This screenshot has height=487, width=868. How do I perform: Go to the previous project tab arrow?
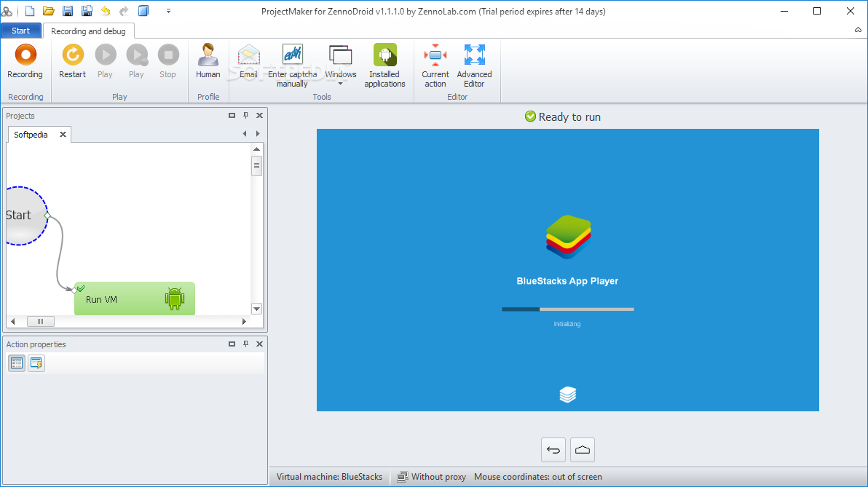(x=245, y=133)
